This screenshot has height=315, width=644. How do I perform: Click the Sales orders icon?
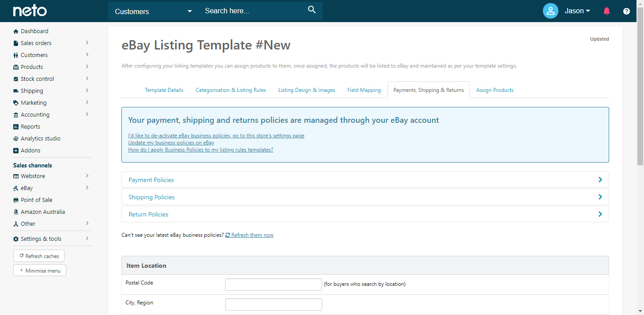16,43
